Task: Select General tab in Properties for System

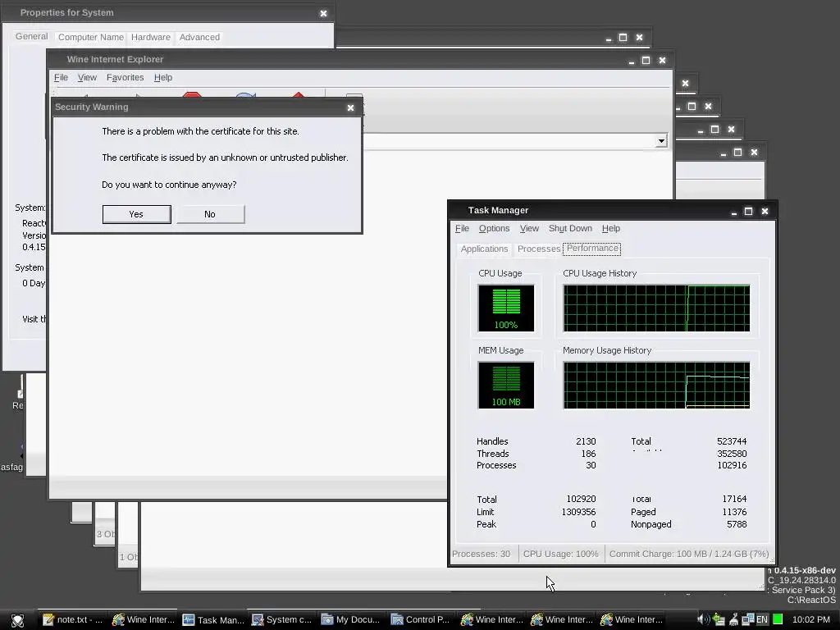Action: (x=32, y=36)
